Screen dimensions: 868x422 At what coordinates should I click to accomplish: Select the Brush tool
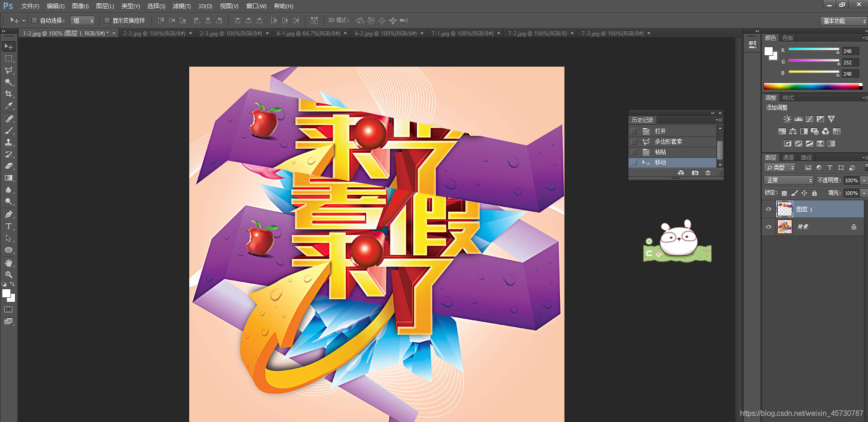(9, 131)
